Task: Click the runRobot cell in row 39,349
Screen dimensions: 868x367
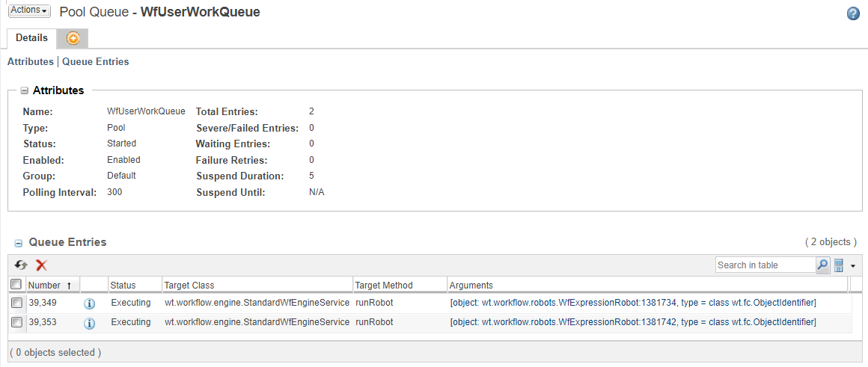Action: point(374,303)
